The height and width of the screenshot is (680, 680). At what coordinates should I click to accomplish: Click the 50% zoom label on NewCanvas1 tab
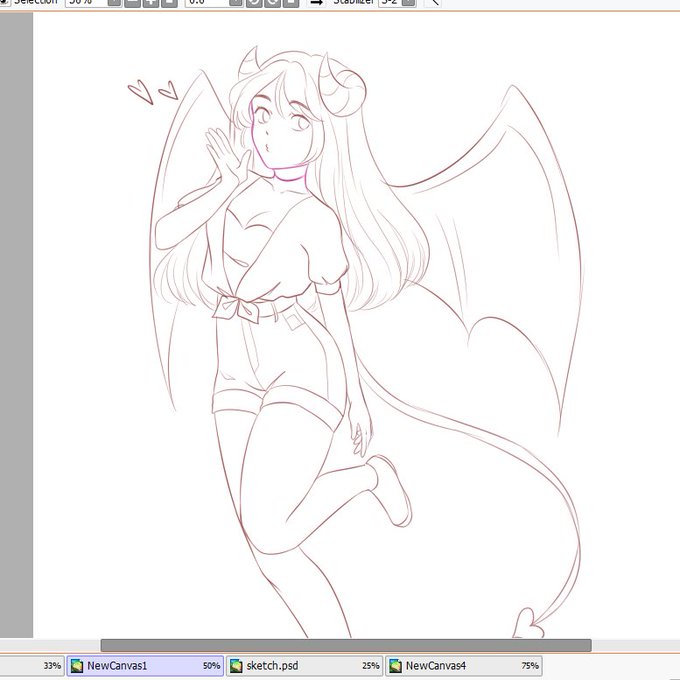pyautogui.click(x=211, y=666)
